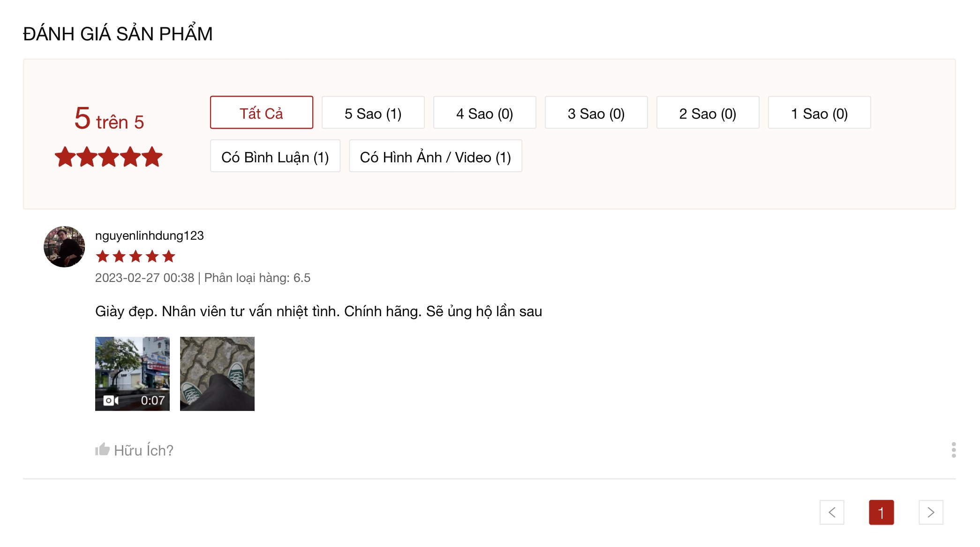Filter reviews by 2 Sao (0)
The width and height of the screenshot is (980, 547).
point(708,113)
